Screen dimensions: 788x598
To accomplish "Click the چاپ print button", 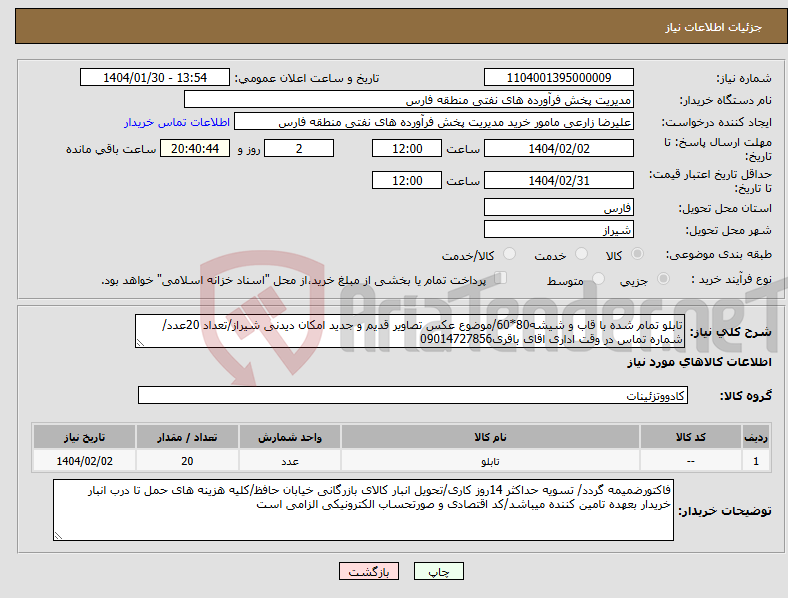I will coord(439,571).
